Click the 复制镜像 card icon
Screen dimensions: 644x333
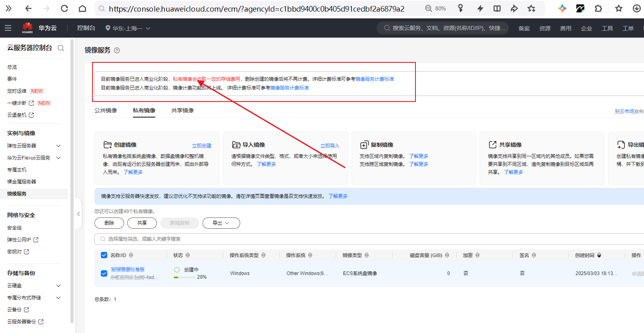pos(364,145)
